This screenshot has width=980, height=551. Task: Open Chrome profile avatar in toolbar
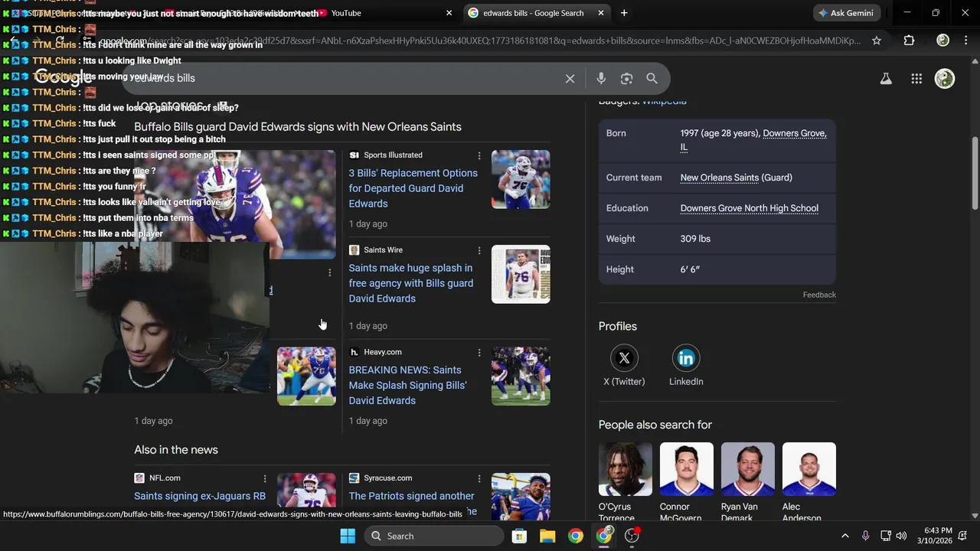coord(943,41)
